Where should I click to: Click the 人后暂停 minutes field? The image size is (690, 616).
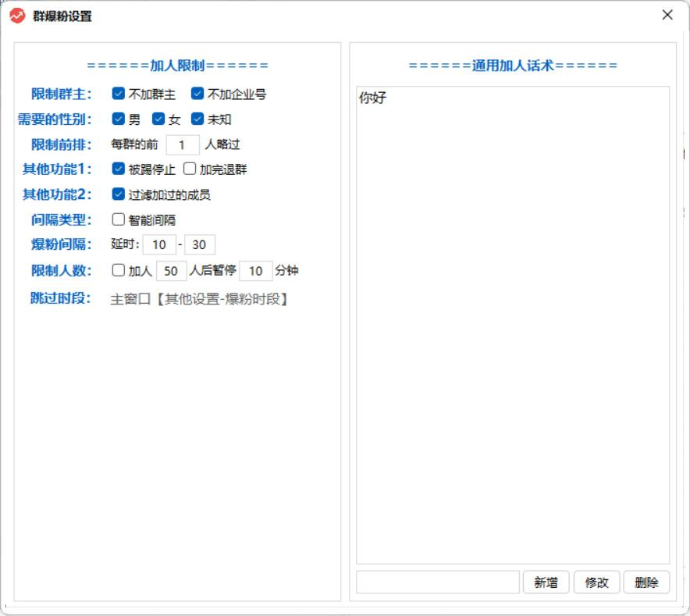[255, 271]
